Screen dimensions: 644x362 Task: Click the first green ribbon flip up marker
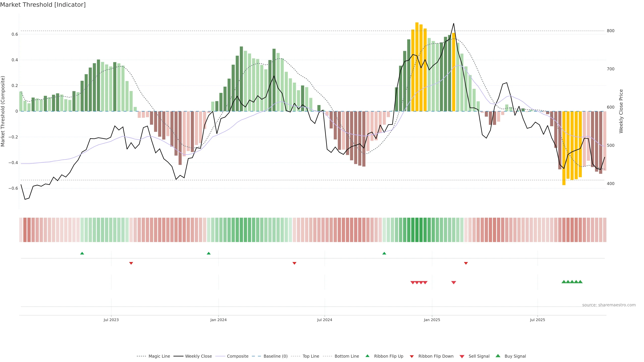82,253
